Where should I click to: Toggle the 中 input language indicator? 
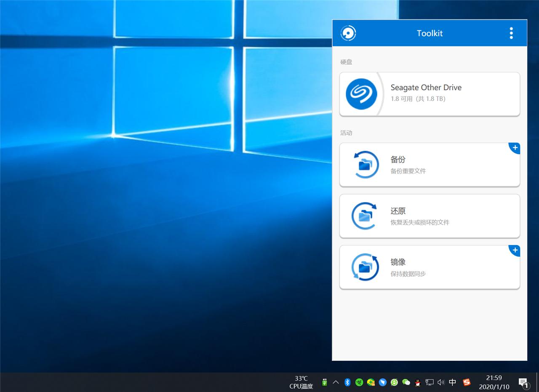coord(453,382)
